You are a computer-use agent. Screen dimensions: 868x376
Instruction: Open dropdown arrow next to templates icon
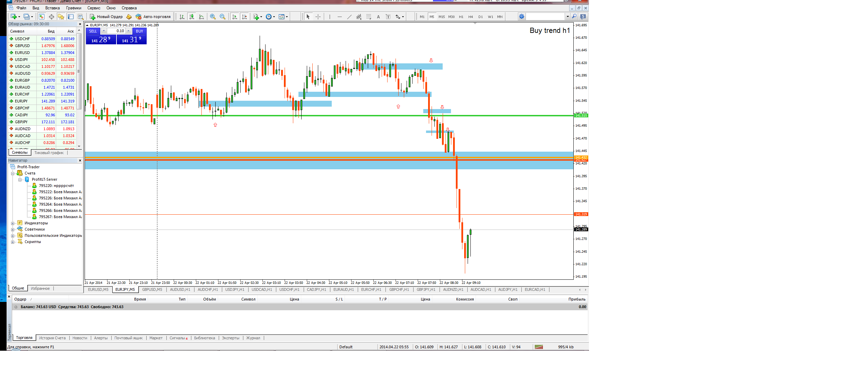287,17
